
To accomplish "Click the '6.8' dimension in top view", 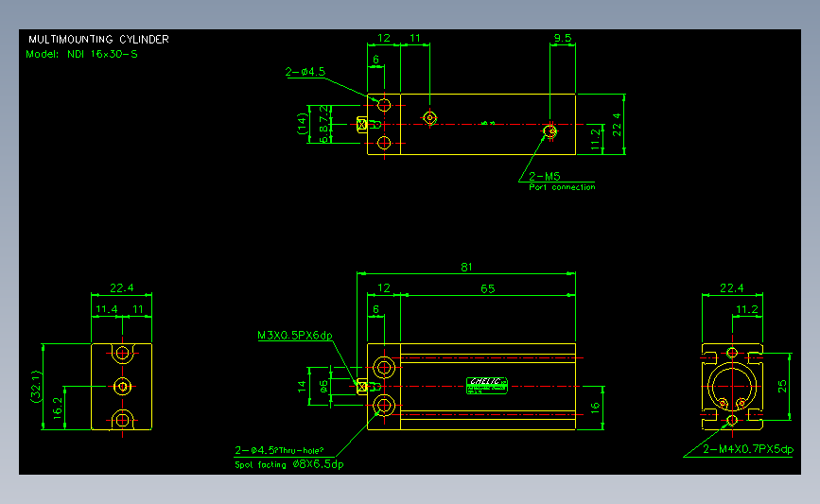I will (x=324, y=134).
